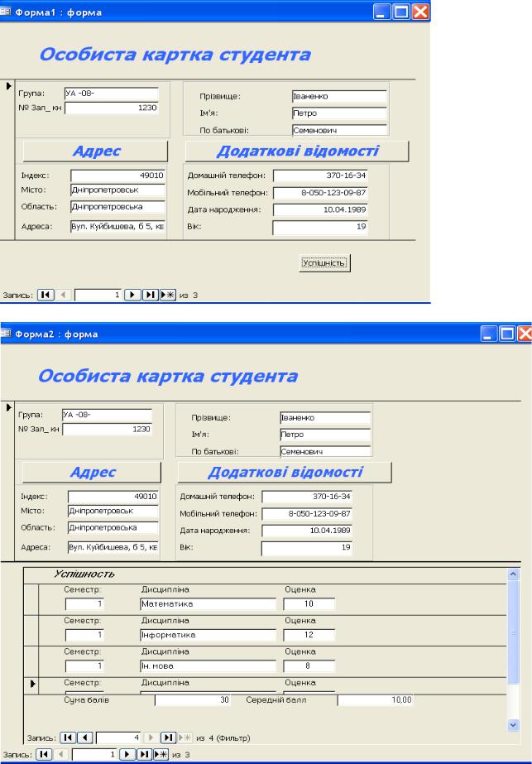Click the Математика discipline field

tap(208, 603)
